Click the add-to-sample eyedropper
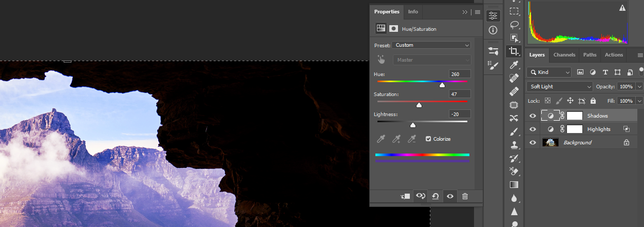 point(396,139)
